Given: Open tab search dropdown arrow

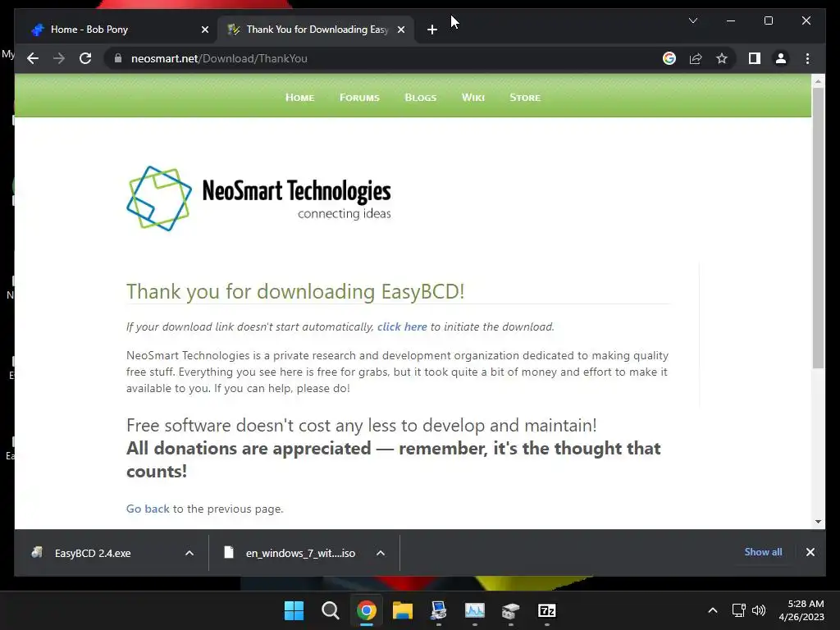Looking at the screenshot, I should [692, 21].
